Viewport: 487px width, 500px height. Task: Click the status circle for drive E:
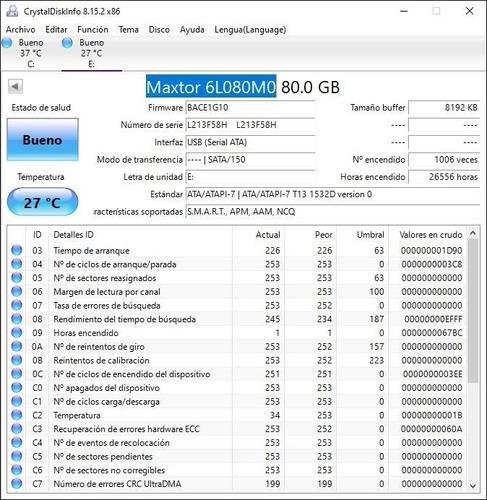point(67,43)
